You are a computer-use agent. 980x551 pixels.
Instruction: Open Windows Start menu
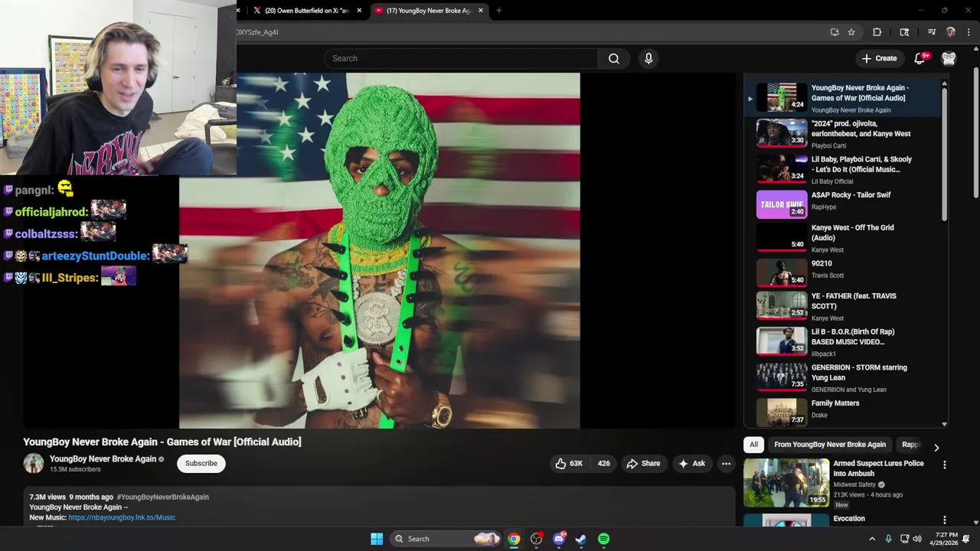[377, 539]
